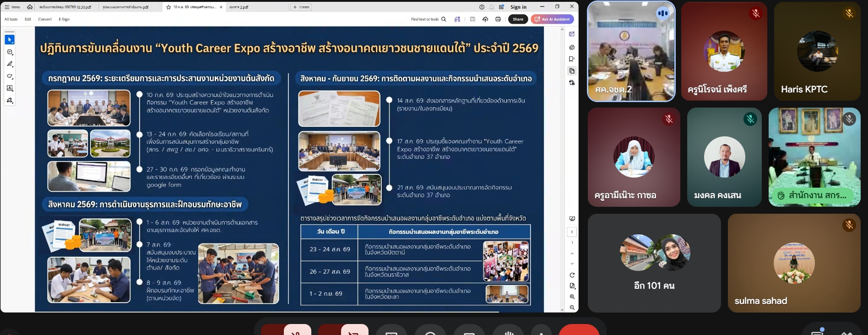This screenshot has width=868, height=335.
Task: Go to Acrobat Home icon
Action: tap(30, 7)
